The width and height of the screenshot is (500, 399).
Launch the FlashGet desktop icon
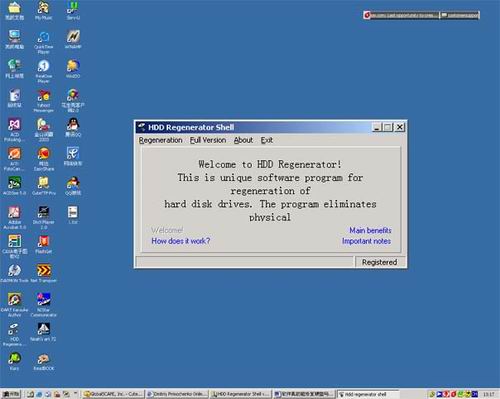coord(43,244)
